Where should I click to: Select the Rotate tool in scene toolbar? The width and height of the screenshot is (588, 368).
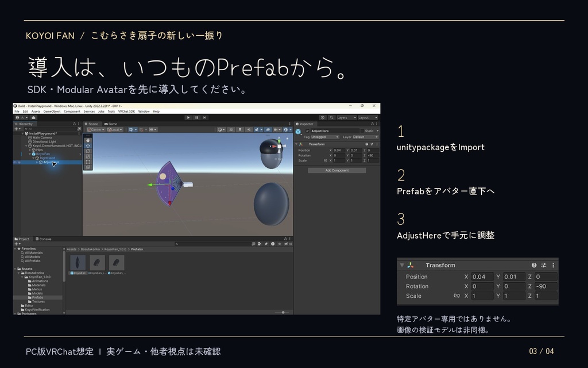pyautogui.click(x=88, y=151)
